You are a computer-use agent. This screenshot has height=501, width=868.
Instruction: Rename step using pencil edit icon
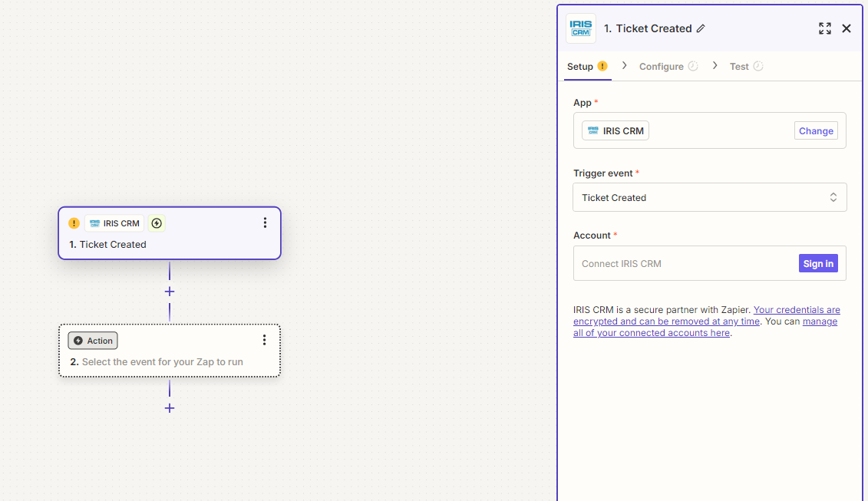[x=701, y=29]
